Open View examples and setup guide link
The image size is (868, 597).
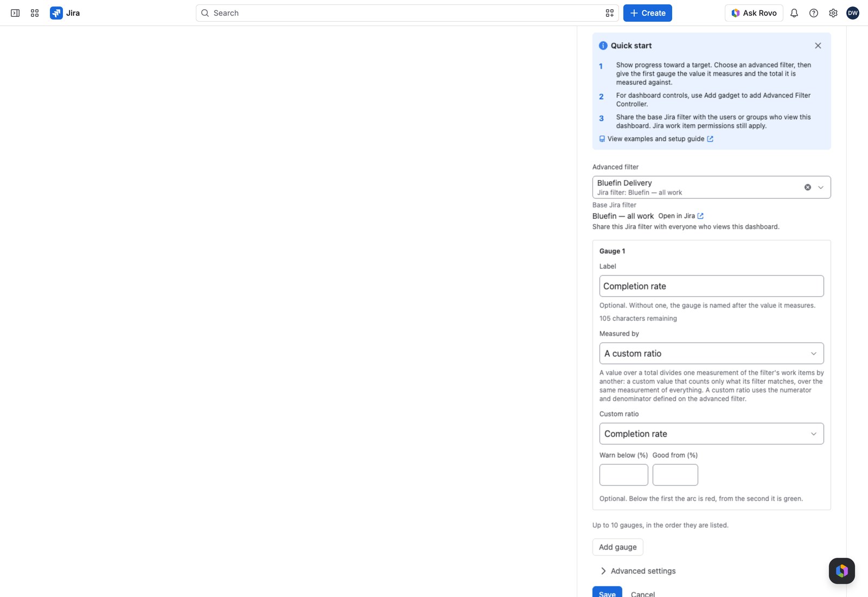coord(656,139)
